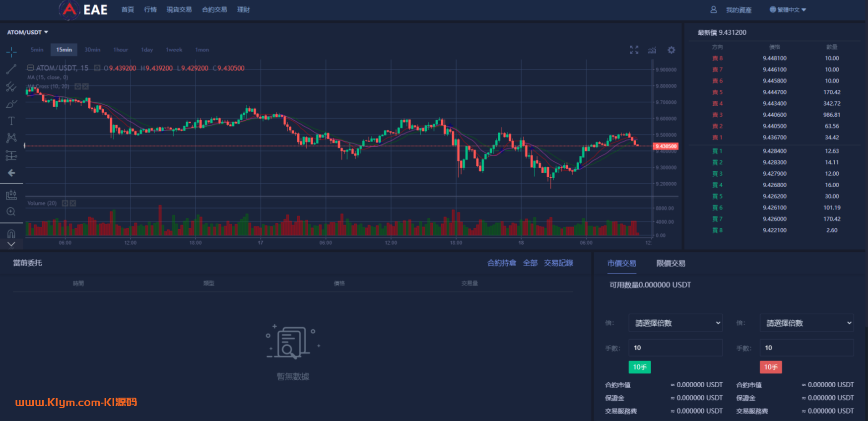Open the ATOM/USDT trading pair dropdown

pyautogui.click(x=28, y=32)
